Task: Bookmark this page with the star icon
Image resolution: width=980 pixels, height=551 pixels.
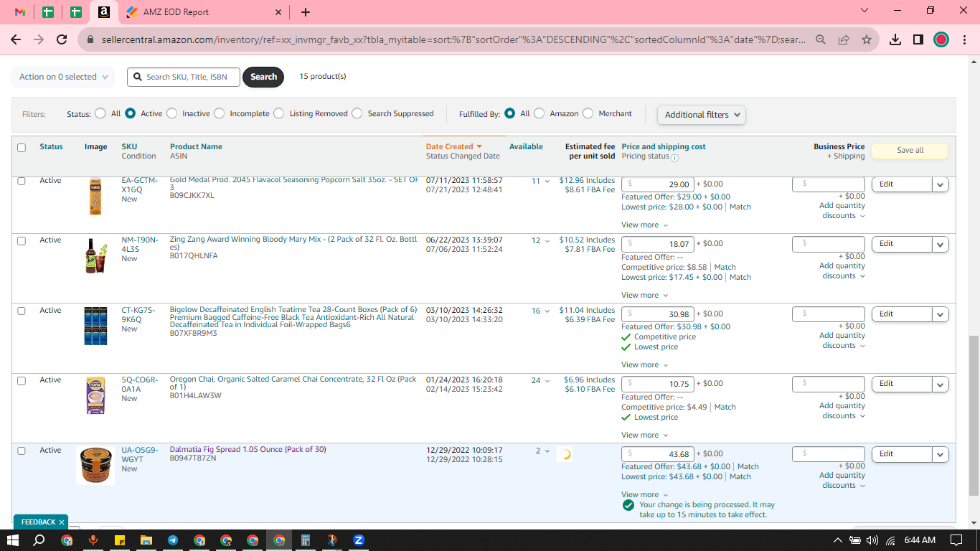Action: click(867, 40)
